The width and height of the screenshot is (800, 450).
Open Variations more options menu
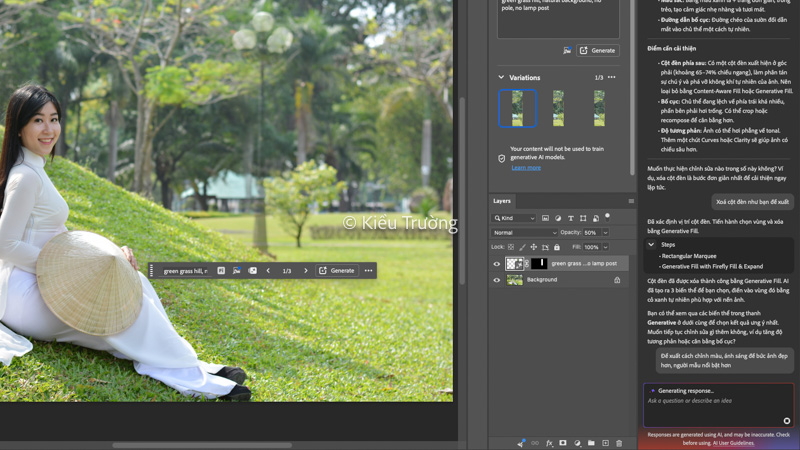click(612, 78)
